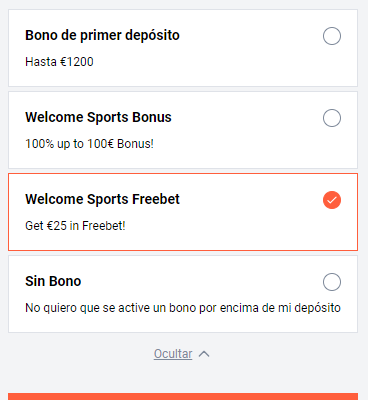
Task: Collapse the bonus list with the up chevron
Action: 204,354
